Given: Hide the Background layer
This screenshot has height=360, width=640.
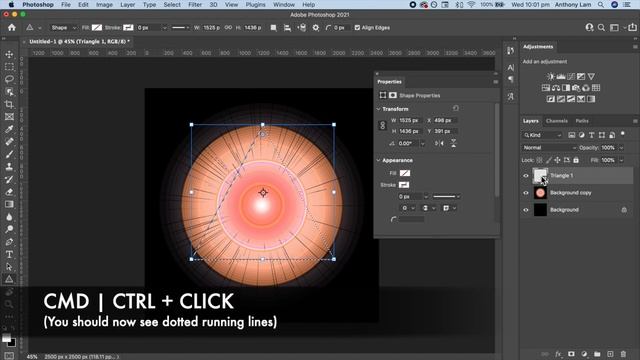Looking at the screenshot, I should tap(526, 210).
